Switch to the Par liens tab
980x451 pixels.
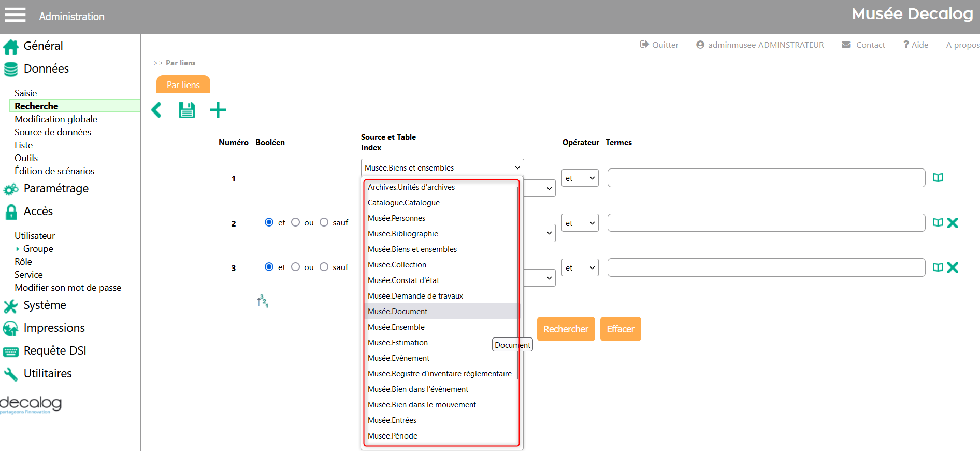(183, 85)
